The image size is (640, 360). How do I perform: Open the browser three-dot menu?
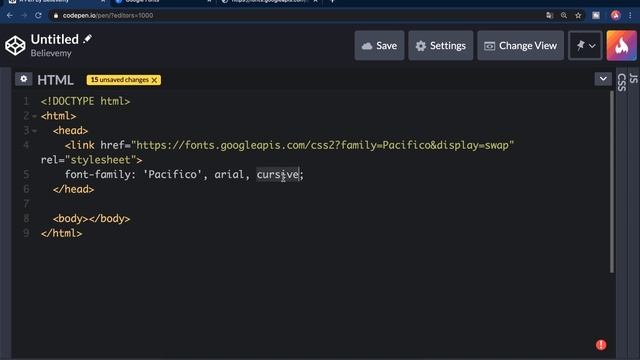pyautogui.click(x=630, y=16)
